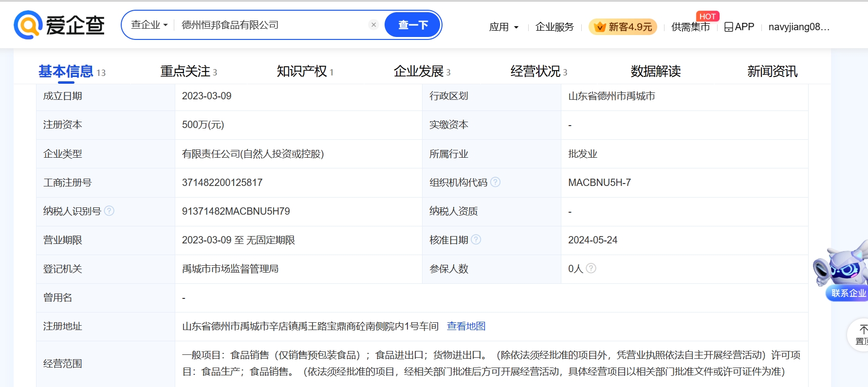Select the 所属行业 value 批发业
This screenshot has height=387, width=868.
click(x=583, y=154)
